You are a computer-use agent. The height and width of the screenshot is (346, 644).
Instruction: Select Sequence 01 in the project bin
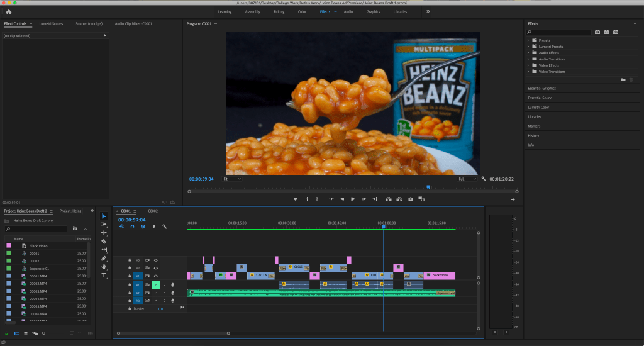click(x=38, y=269)
